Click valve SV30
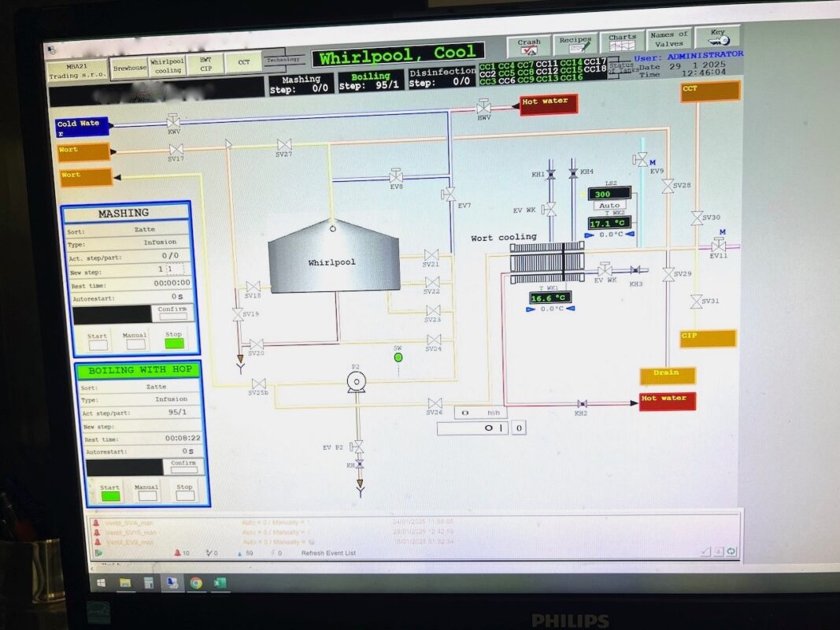 tap(697, 218)
